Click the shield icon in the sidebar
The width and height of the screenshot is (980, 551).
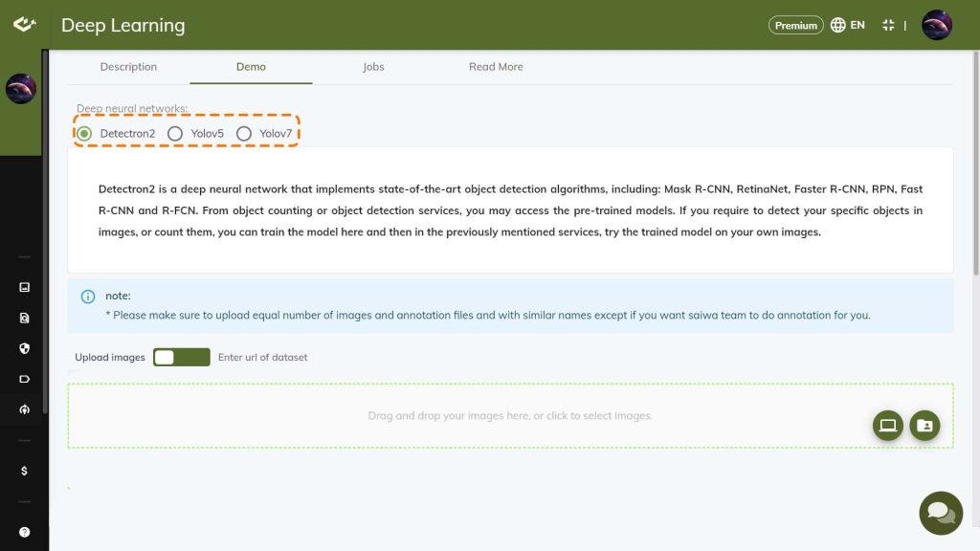coord(24,348)
